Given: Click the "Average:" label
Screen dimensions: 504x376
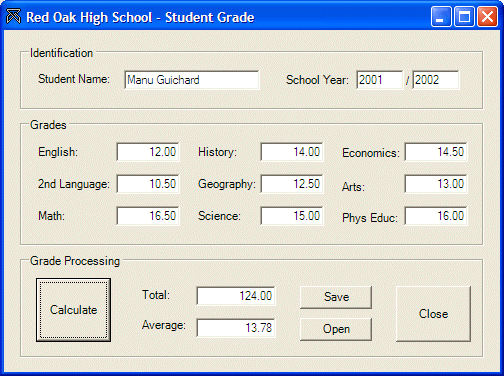Looking at the screenshot, I should click(164, 325).
